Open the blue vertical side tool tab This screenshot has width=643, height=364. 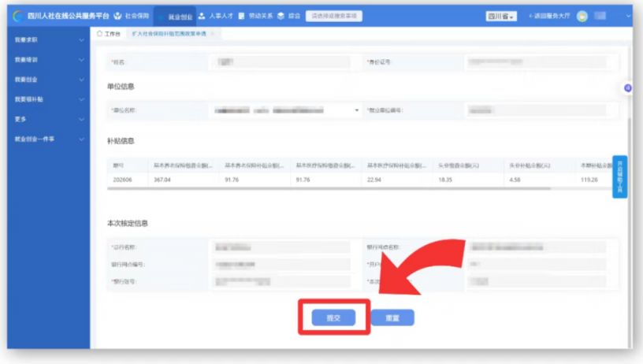point(619,176)
